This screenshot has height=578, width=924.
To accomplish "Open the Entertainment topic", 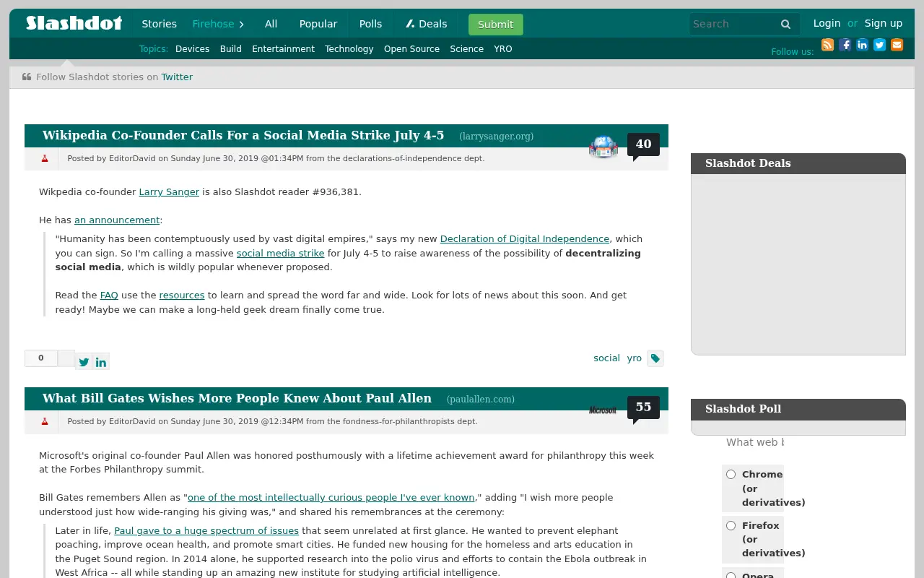I will coord(283,49).
